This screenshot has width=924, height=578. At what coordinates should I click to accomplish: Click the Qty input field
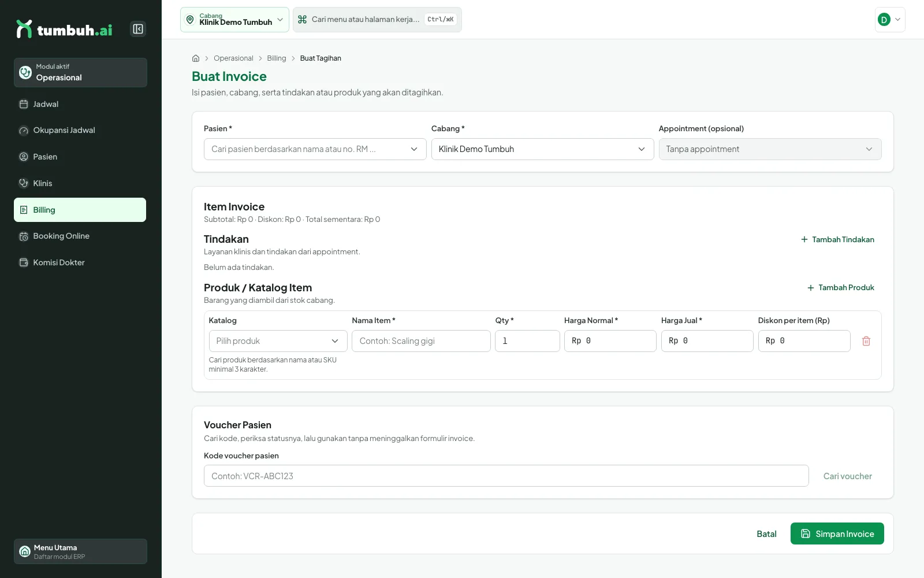pyautogui.click(x=527, y=341)
